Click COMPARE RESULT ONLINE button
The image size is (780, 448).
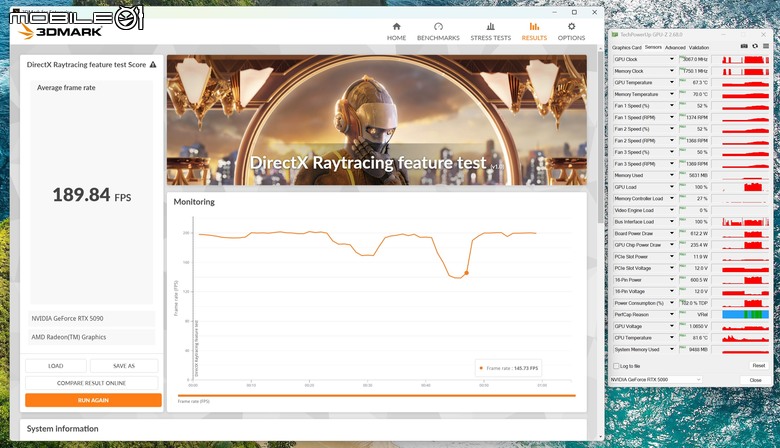[92, 383]
